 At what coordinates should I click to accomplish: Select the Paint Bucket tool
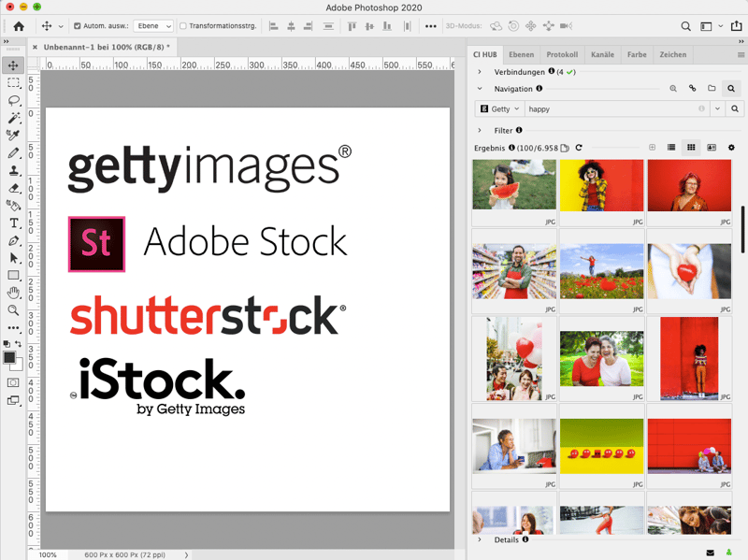13,206
